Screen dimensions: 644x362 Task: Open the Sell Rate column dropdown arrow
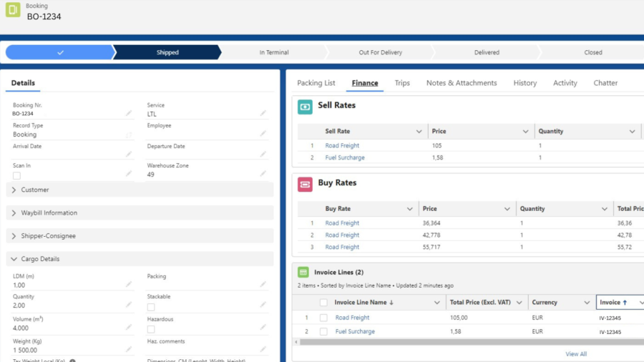pyautogui.click(x=419, y=132)
